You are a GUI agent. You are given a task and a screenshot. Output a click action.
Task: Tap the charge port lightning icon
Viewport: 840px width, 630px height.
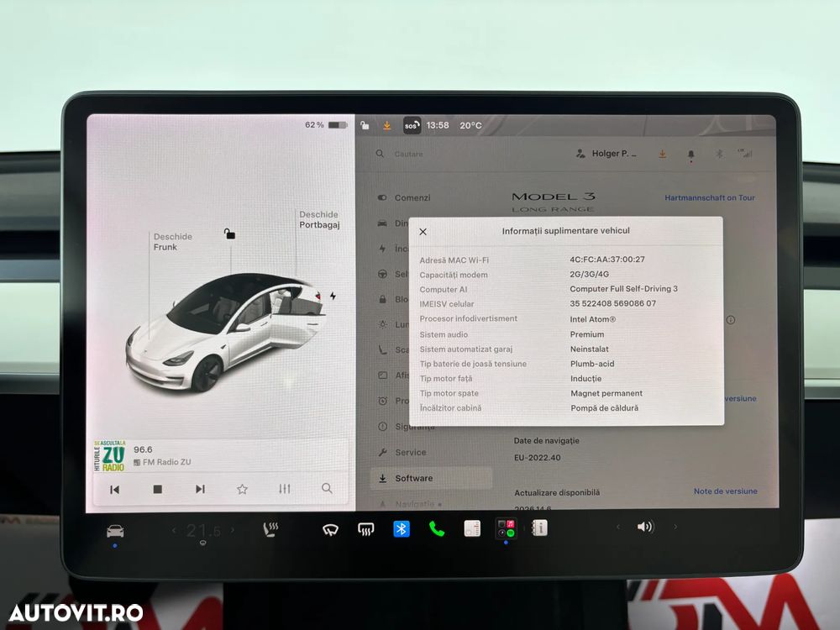pyautogui.click(x=333, y=296)
